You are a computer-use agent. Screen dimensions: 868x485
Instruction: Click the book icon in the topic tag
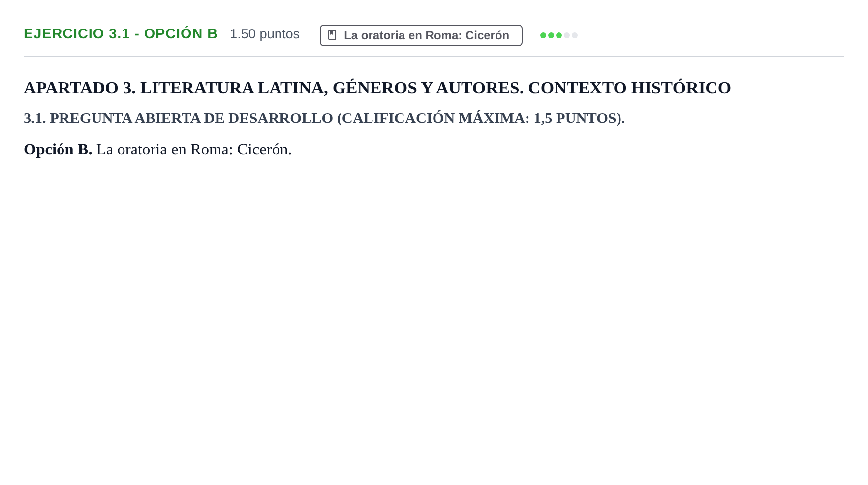coord(332,35)
